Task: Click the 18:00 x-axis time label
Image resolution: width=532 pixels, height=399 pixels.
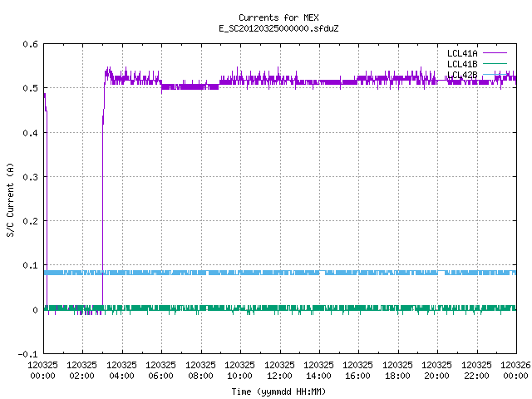Action: (x=397, y=376)
